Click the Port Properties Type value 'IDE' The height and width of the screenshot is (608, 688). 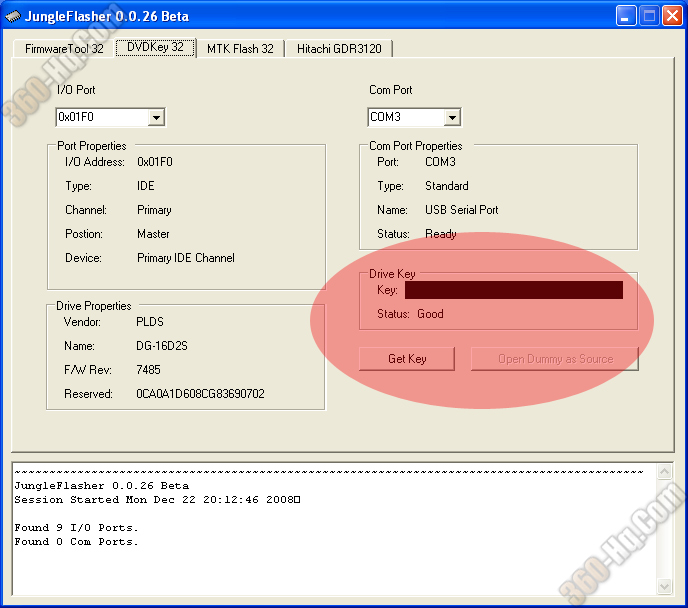pyautogui.click(x=145, y=186)
